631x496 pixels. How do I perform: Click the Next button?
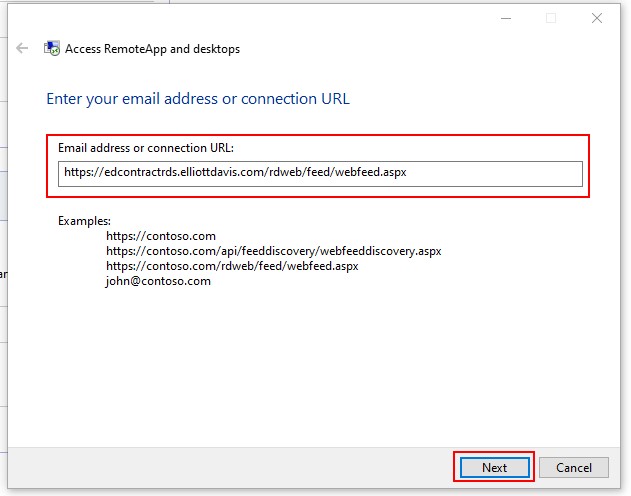tap(495, 467)
